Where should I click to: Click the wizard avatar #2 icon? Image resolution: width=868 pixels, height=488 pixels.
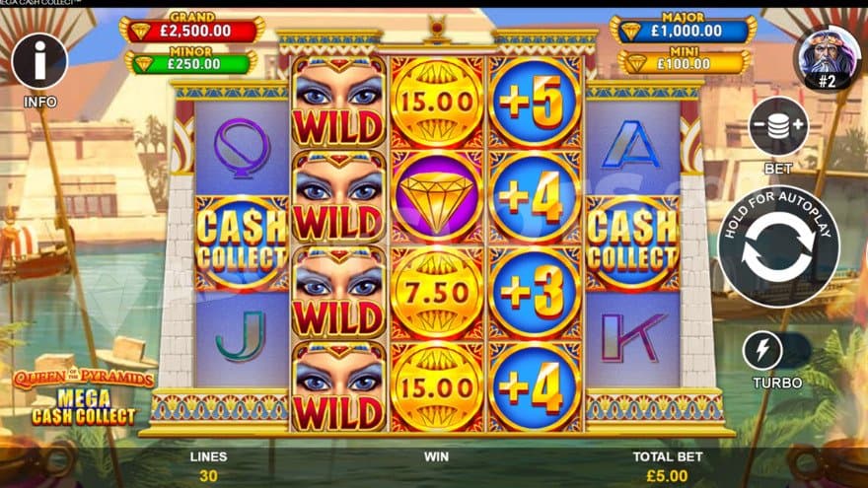[x=827, y=58]
